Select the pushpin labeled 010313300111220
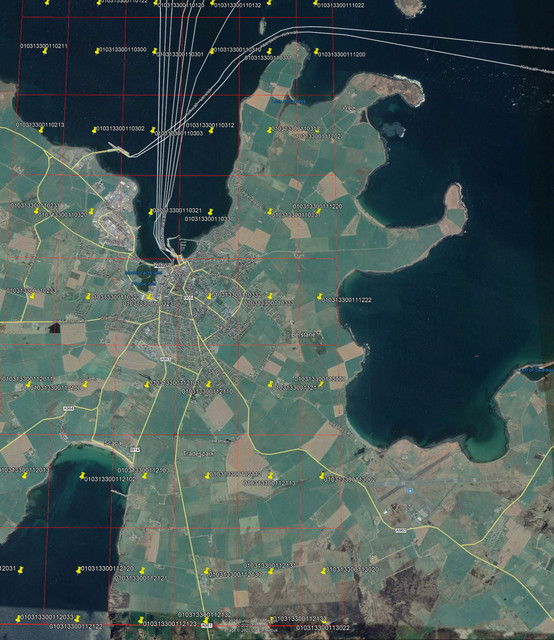This screenshot has width=554, height=640. [318, 211]
